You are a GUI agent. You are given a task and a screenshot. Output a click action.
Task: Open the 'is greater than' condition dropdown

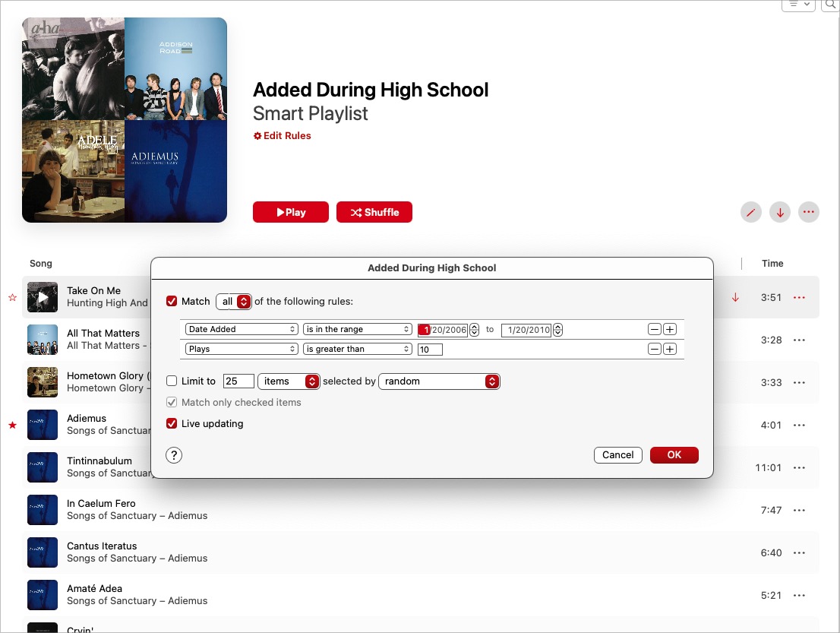[x=357, y=349]
